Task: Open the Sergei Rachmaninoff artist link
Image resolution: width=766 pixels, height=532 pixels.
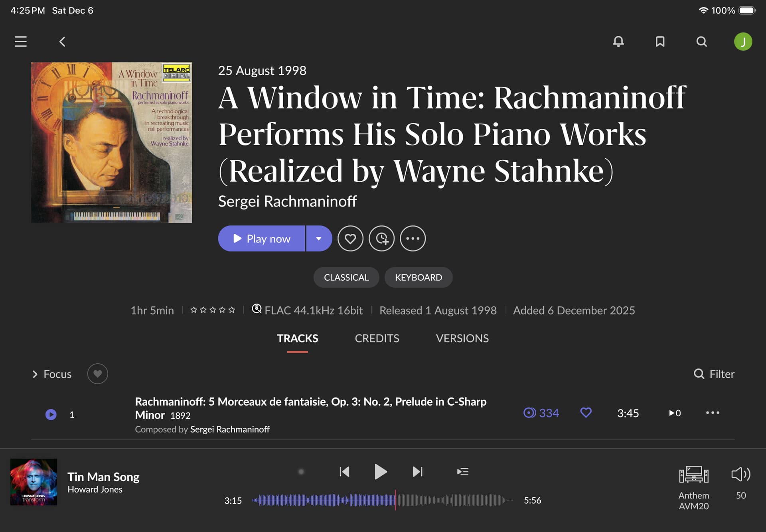Action: (287, 201)
